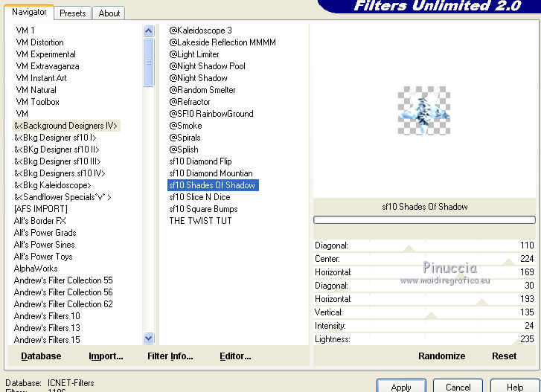Choose the @Kaleidoscope 3 filter
The height and width of the screenshot is (392, 541).
pos(200,30)
